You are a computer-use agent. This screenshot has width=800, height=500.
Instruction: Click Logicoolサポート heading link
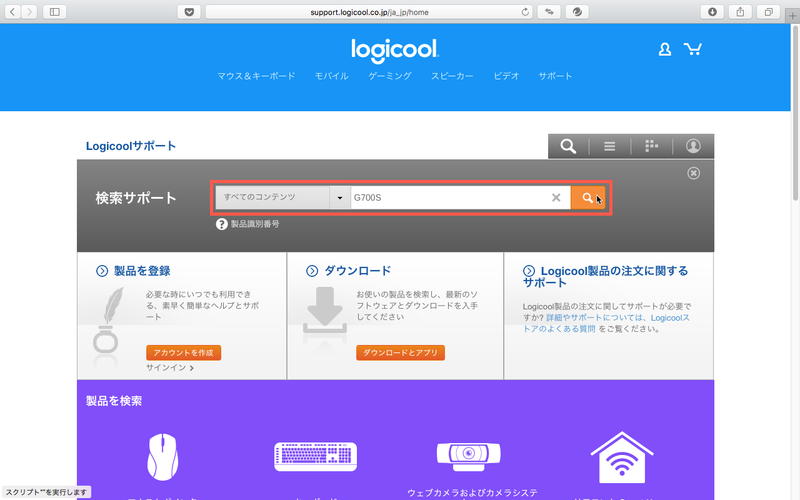click(131, 146)
